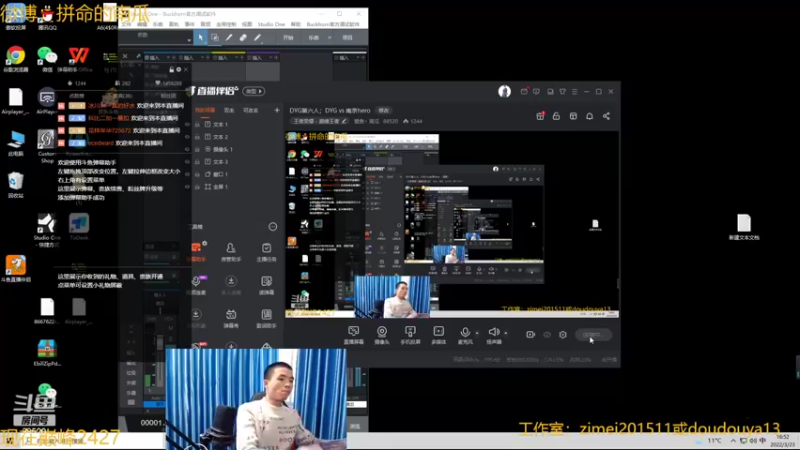
Task: Select the Eraser tool in Studio One
Action: click(243, 37)
